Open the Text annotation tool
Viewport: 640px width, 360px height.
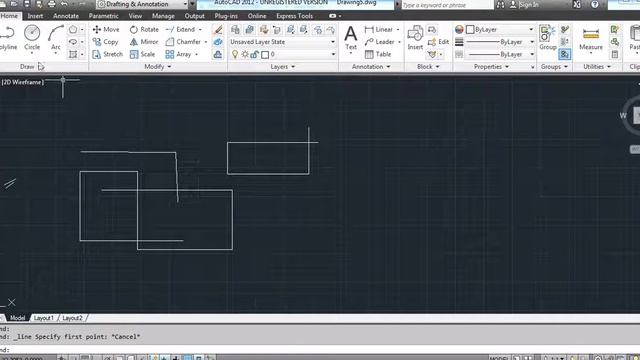point(351,38)
